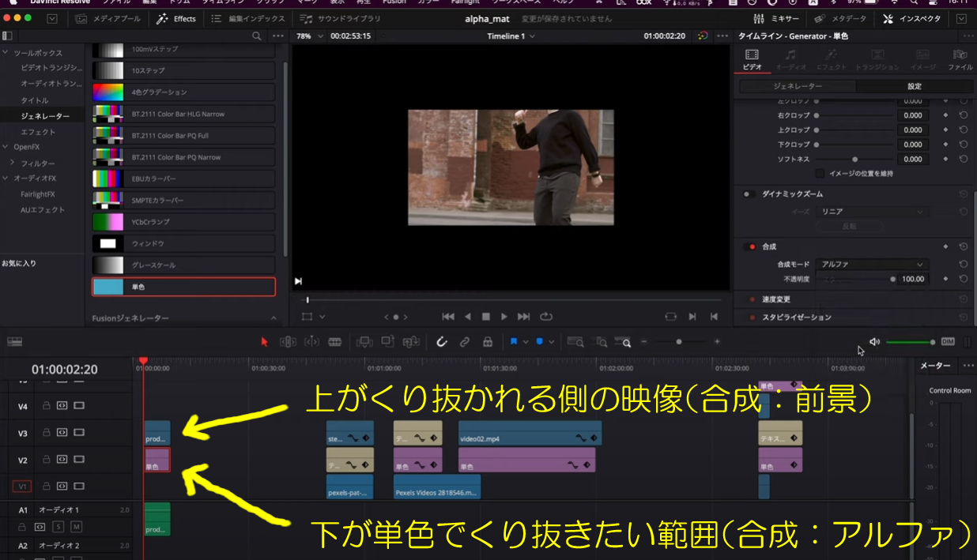Click the stop button
The image size is (977, 560).
(x=486, y=317)
